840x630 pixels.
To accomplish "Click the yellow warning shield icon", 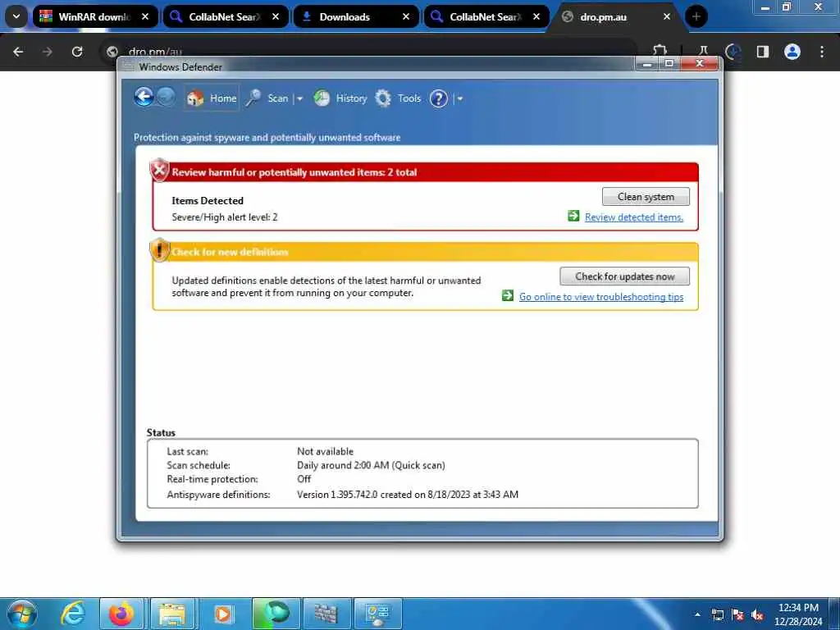I will pos(159,250).
